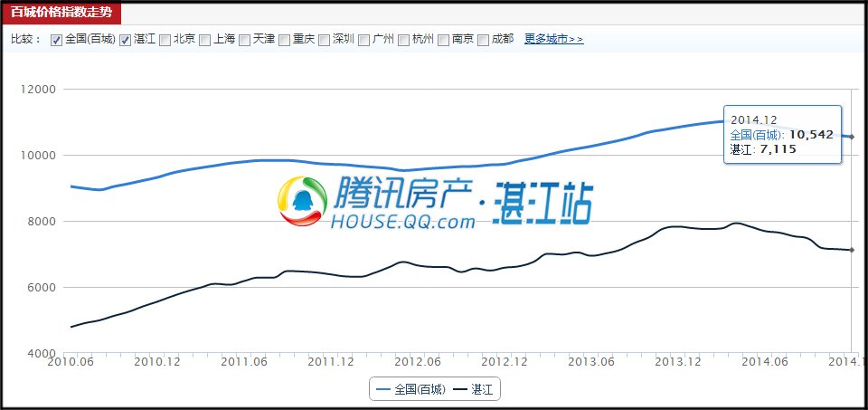Click the 8000 y-axis label
868x410 pixels.
(41, 222)
